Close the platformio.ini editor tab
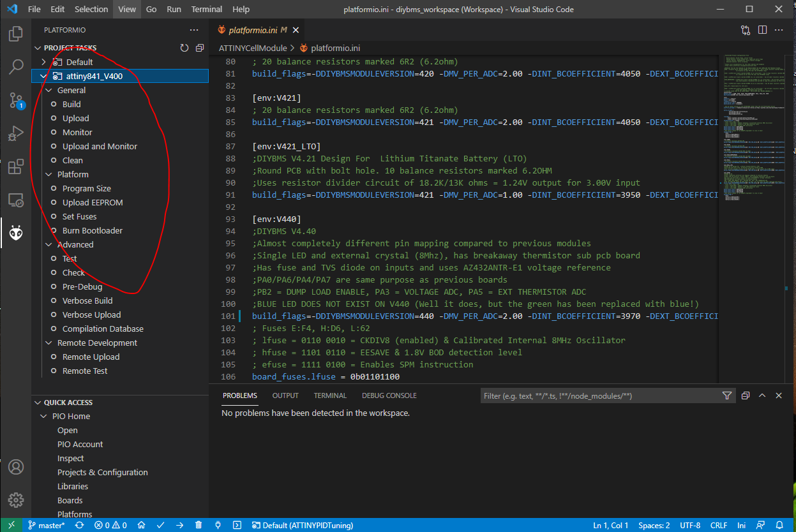 click(296, 30)
